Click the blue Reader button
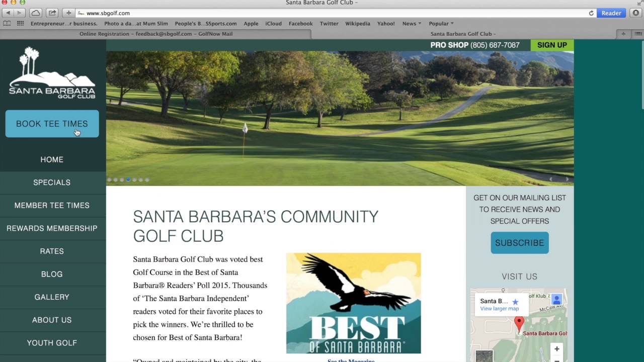 coord(611,13)
